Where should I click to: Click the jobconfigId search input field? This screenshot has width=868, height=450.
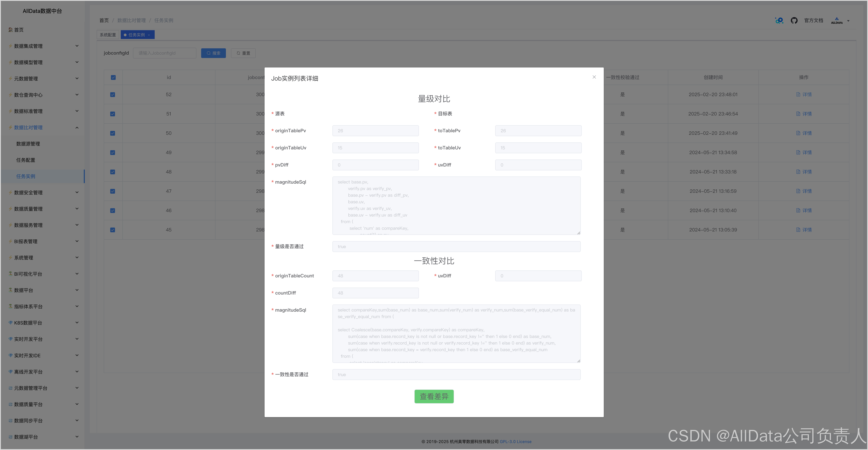tap(165, 53)
